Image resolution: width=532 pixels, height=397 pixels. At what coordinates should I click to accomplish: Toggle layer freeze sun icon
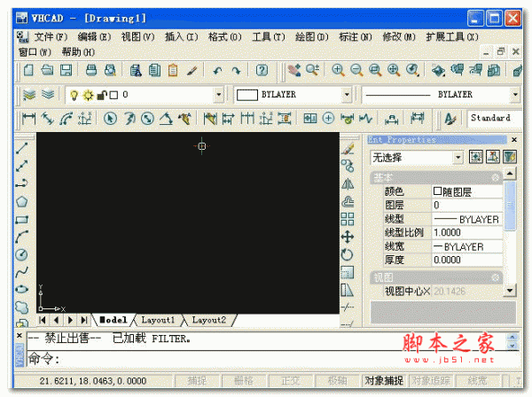(x=88, y=96)
